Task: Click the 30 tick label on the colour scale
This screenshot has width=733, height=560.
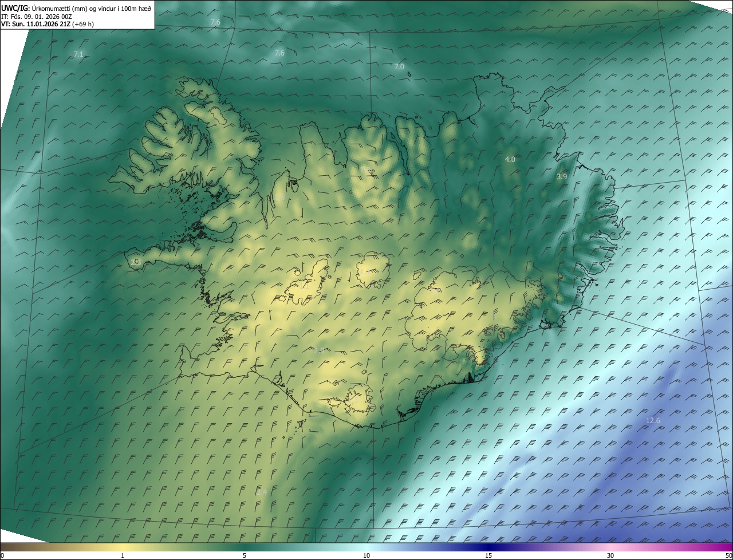Action: point(610,555)
